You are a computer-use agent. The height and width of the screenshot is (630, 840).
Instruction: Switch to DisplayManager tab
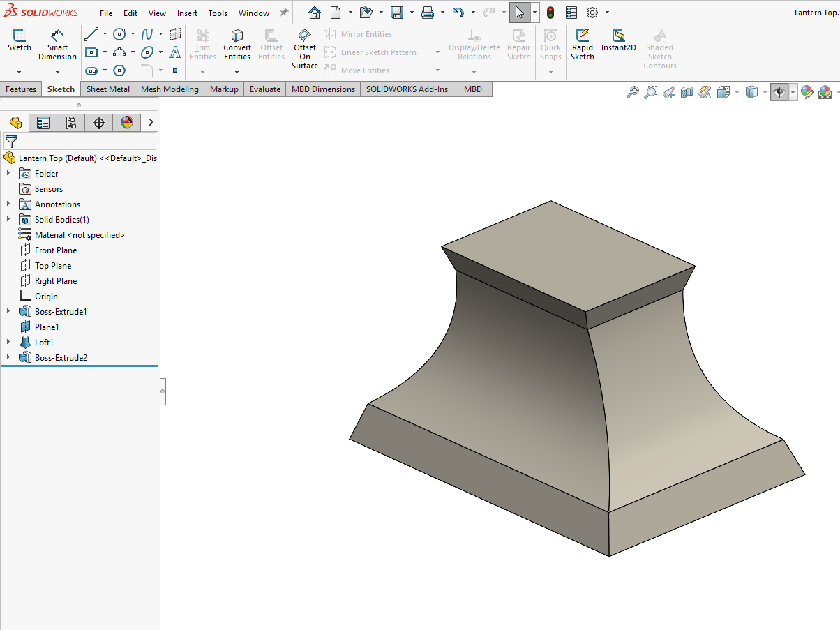pos(127,123)
